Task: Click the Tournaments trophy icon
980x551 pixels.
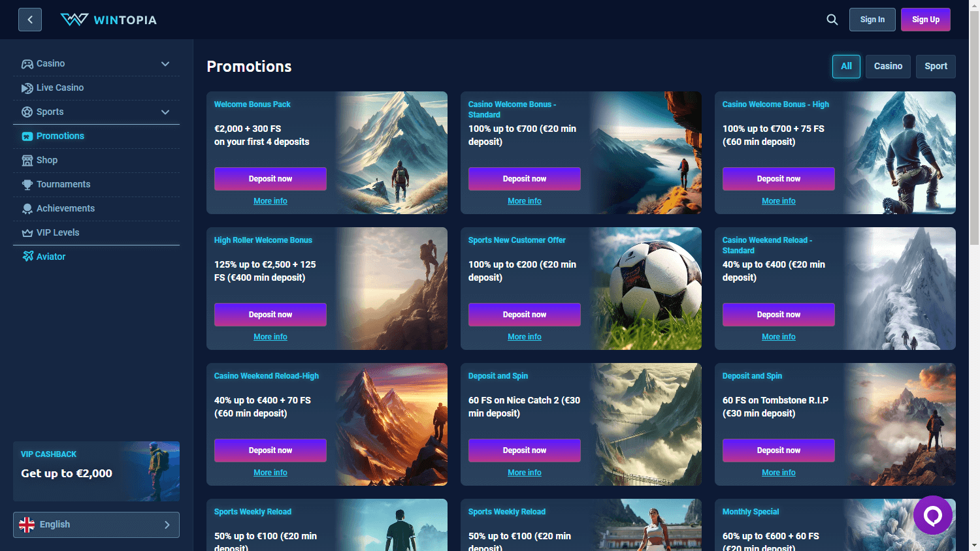Action: click(27, 185)
